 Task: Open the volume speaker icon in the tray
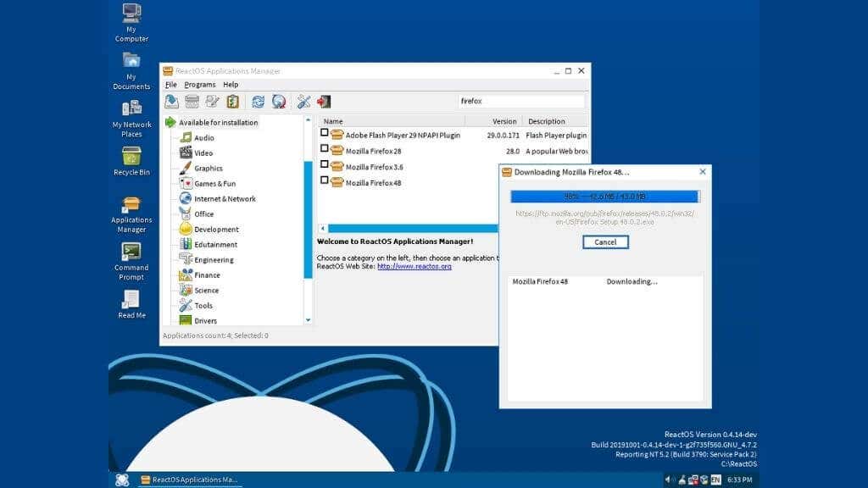(669, 480)
